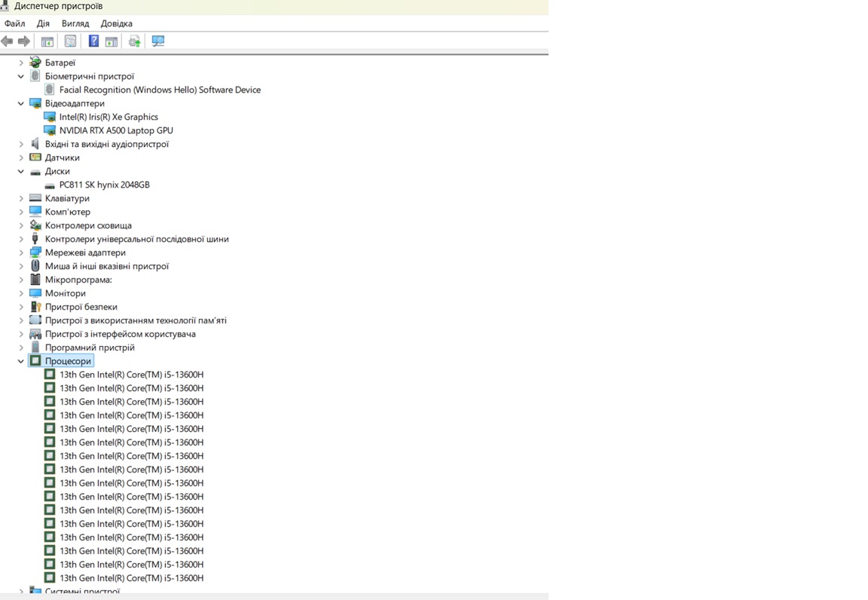Image resolution: width=868 pixels, height=600 pixels.
Task: Click the mouse icon next to Миша
Action: [35, 266]
